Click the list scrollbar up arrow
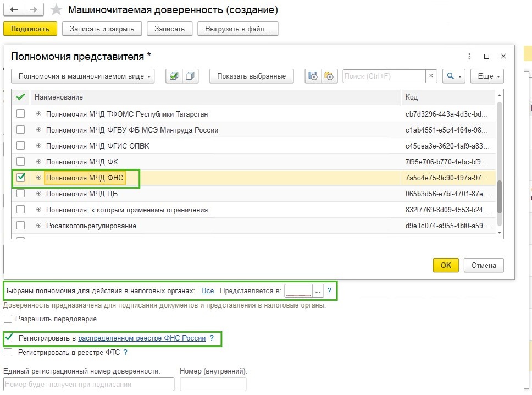This screenshot has width=532, height=395. tap(500, 95)
